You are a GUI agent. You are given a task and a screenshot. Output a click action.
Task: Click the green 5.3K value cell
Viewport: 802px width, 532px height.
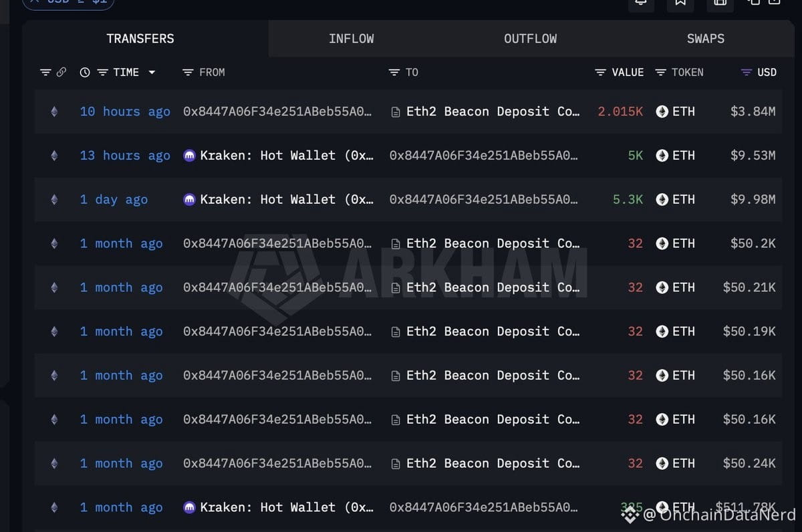tap(628, 200)
